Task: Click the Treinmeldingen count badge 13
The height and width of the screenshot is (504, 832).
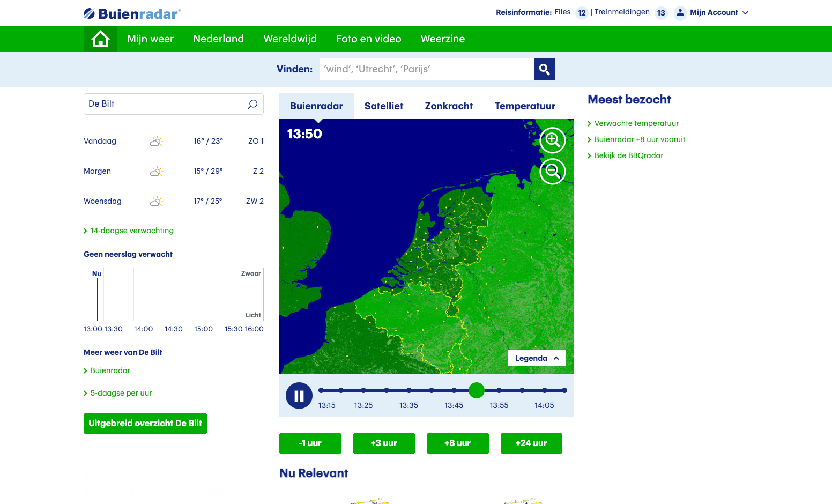Action: click(661, 13)
